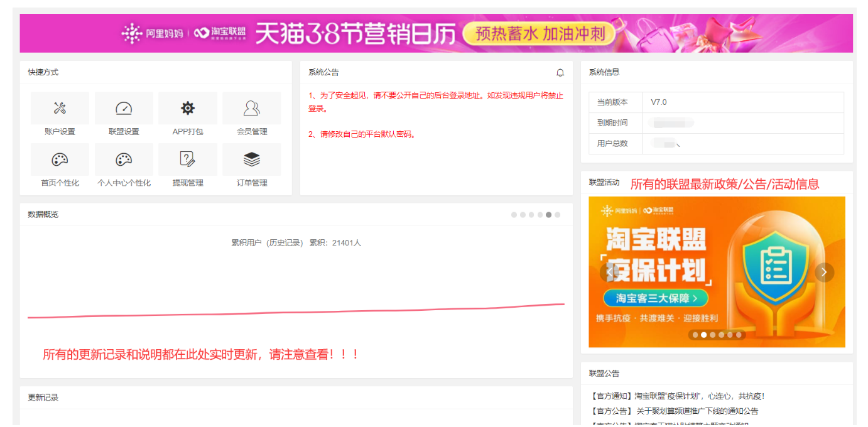Click the 联盟活动 panel title
Image resolution: width=868 pixels, height=427 pixels.
(604, 183)
